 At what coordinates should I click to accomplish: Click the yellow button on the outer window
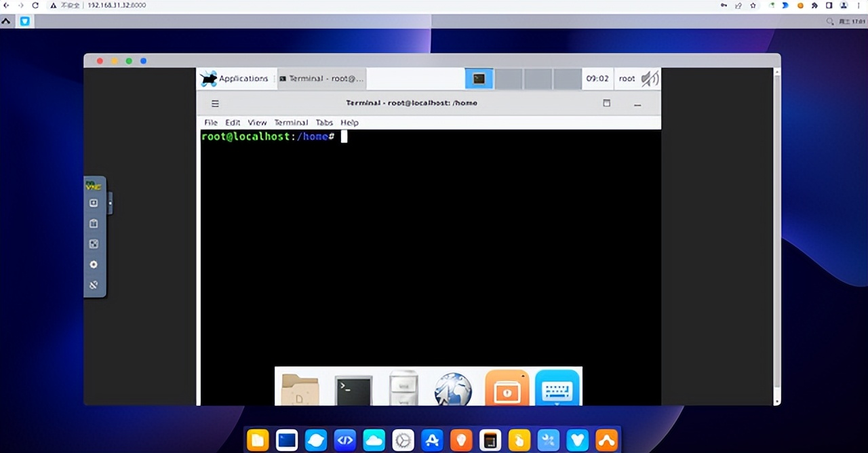pyautogui.click(x=114, y=61)
